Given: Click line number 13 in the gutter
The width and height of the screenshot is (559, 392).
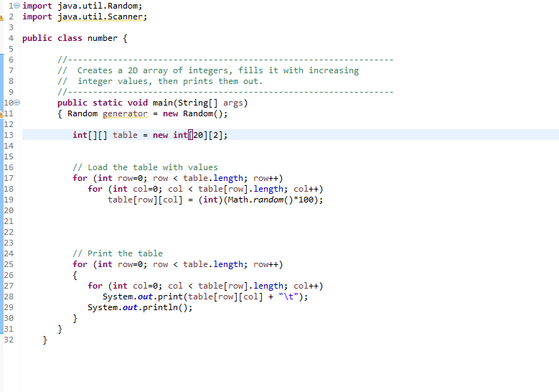Looking at the screenshot, I should point(9,135).
